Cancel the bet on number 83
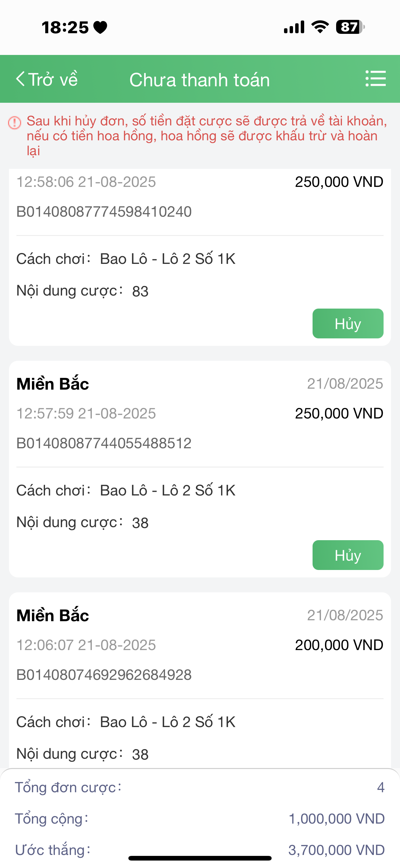 348,323
